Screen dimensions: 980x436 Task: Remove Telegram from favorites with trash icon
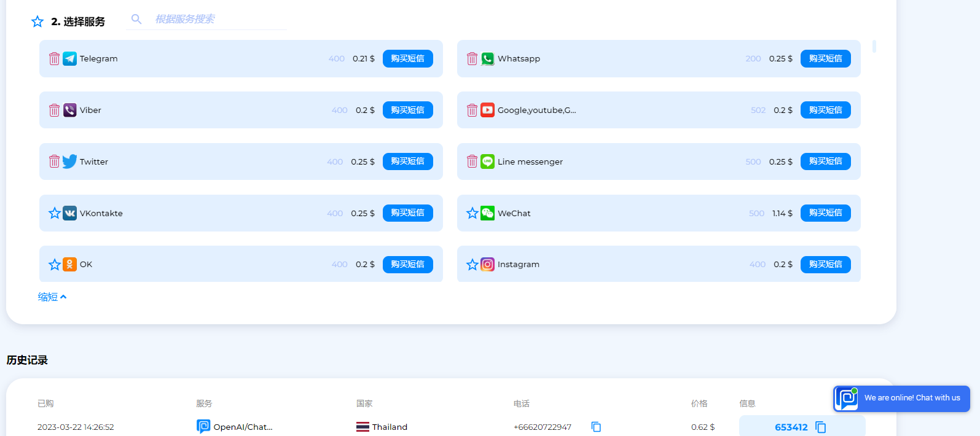[54, 58]
